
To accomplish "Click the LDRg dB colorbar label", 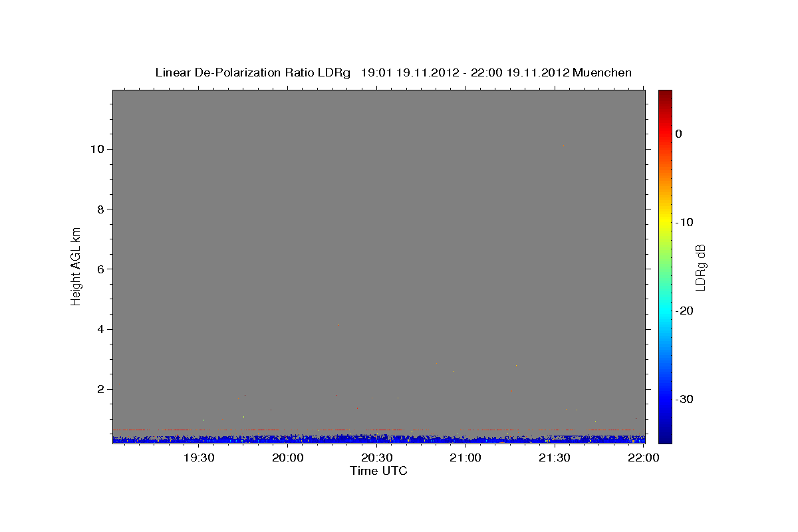I will (700, 267).
